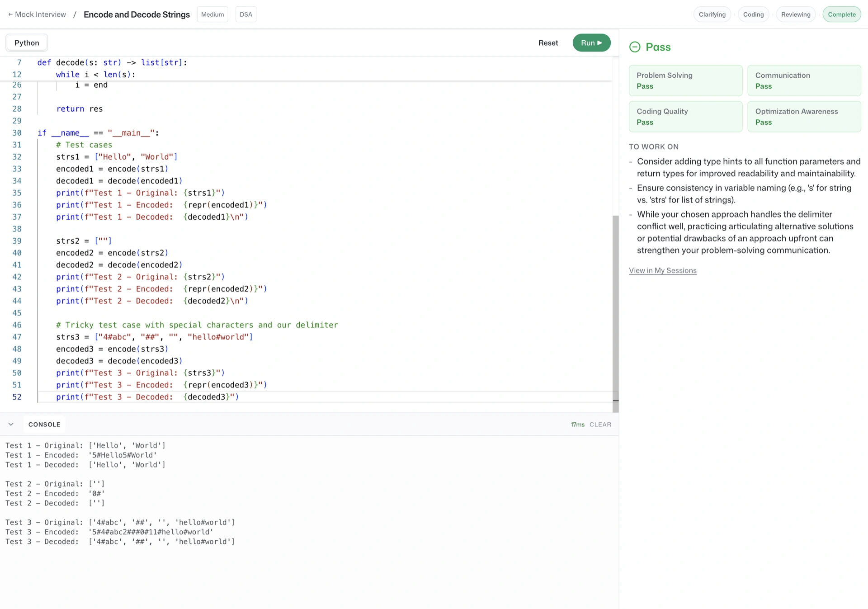Click the 'strs2 = [""]' code line

click(84, 241)
